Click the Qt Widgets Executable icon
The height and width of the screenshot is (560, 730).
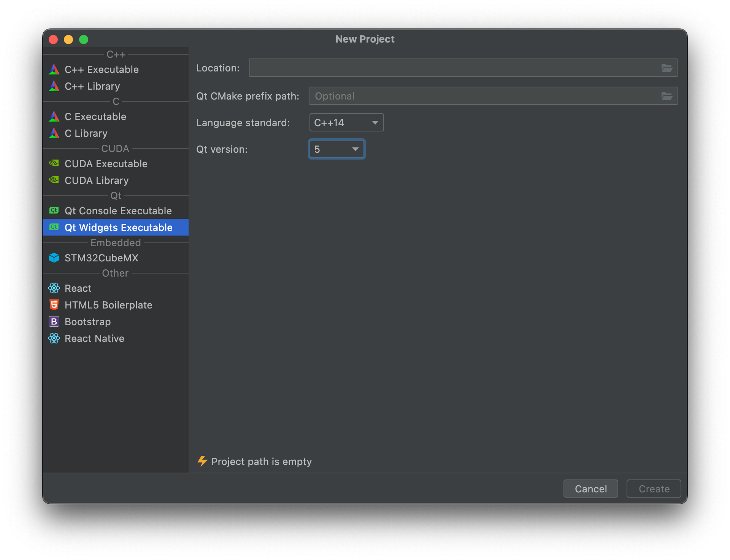(54, 227)
